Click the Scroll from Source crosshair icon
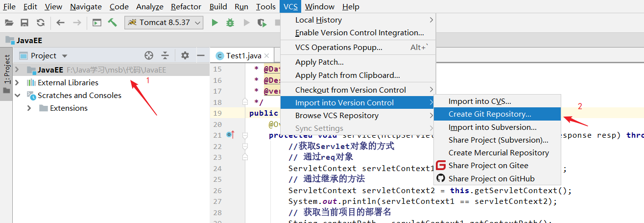 click(149, 55)
